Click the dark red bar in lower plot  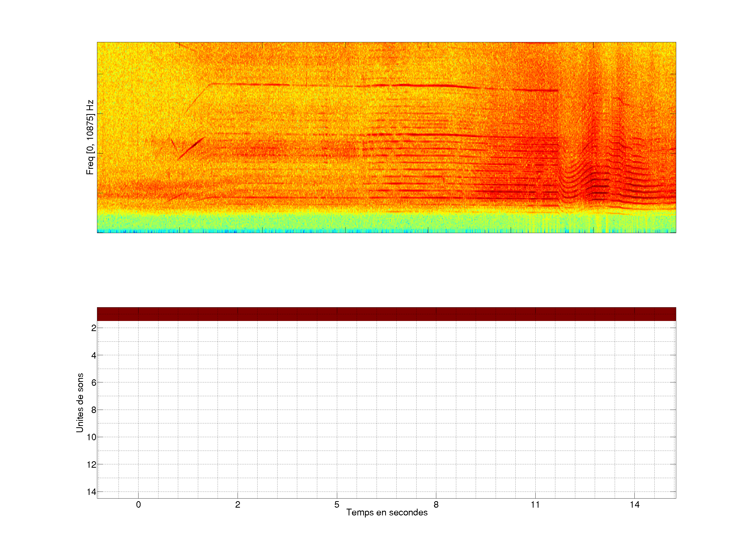(386, 314)
